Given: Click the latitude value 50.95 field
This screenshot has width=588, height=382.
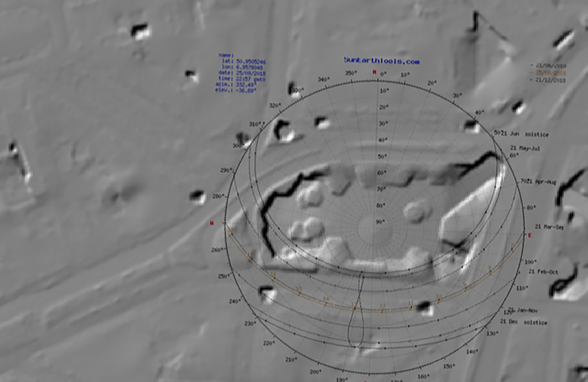Looking at the screenshot, I should [251, 62].
